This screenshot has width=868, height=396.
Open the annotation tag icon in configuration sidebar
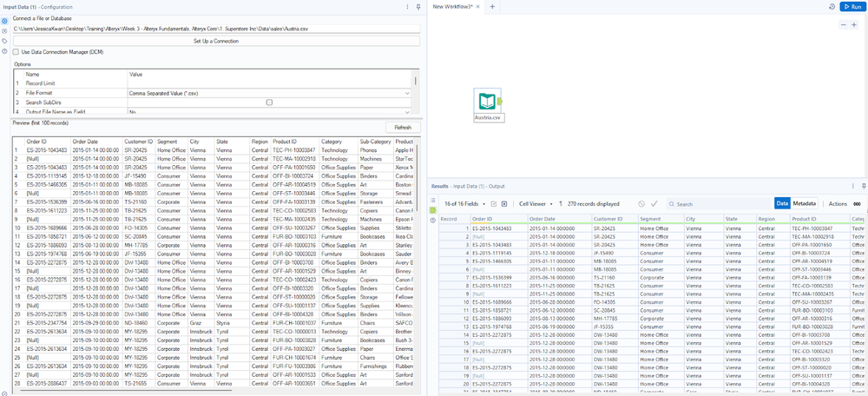pyautogui.click(x=4, y=41)
